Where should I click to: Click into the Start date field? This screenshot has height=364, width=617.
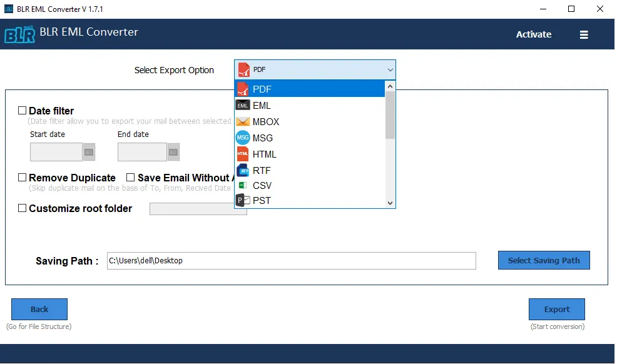coord(56,152)
